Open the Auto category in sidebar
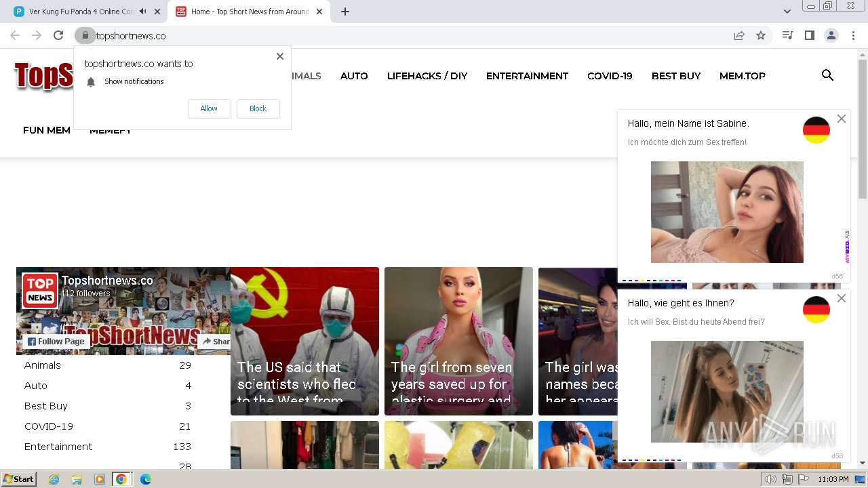 click(x=36, y=386)
